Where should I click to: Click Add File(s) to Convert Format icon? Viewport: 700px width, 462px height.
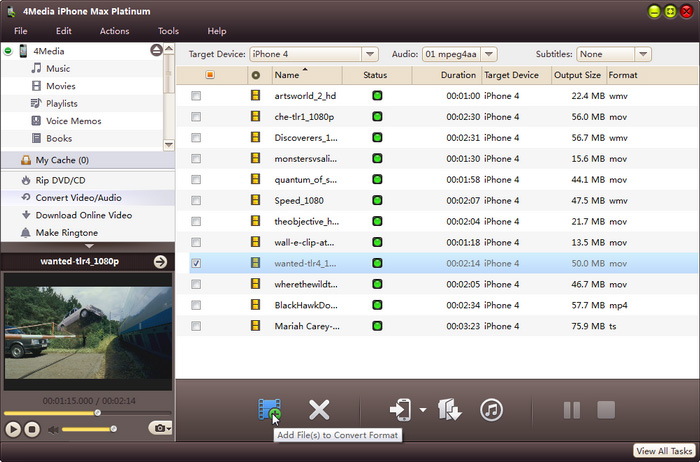coord(268,410)
